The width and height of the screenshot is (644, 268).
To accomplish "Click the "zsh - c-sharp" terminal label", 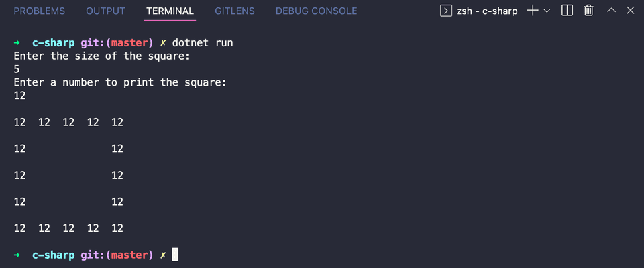I will pos(487,11).
